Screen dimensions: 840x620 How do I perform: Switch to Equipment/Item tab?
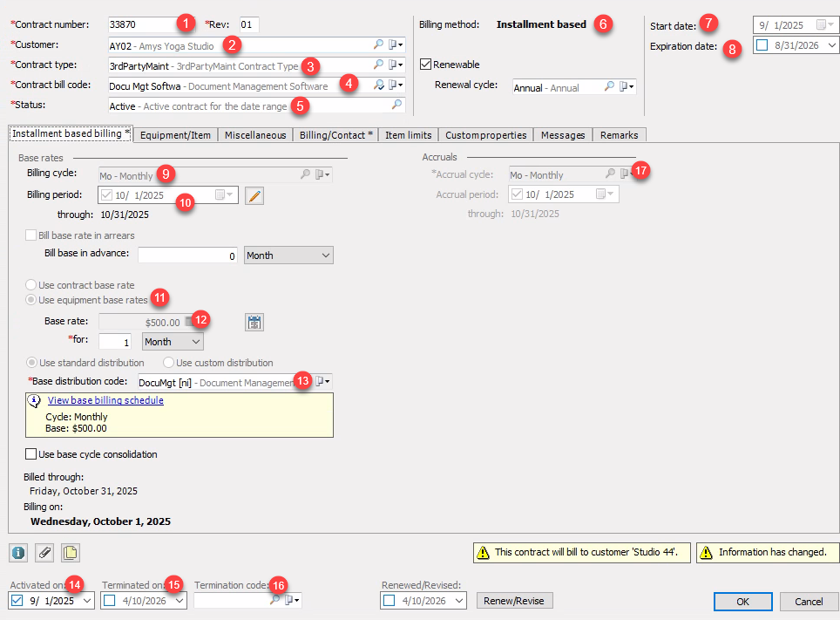[x=175, y=135]
